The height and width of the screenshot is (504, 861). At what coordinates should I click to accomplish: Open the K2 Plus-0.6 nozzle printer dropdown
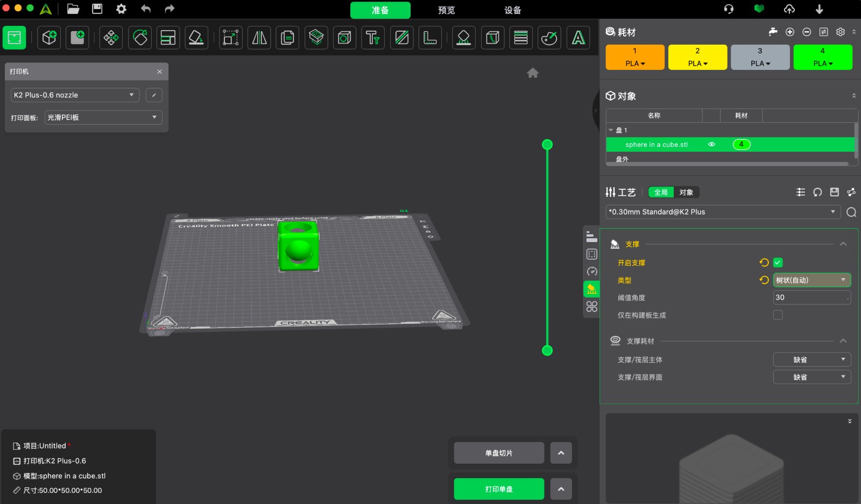[75, 95]
